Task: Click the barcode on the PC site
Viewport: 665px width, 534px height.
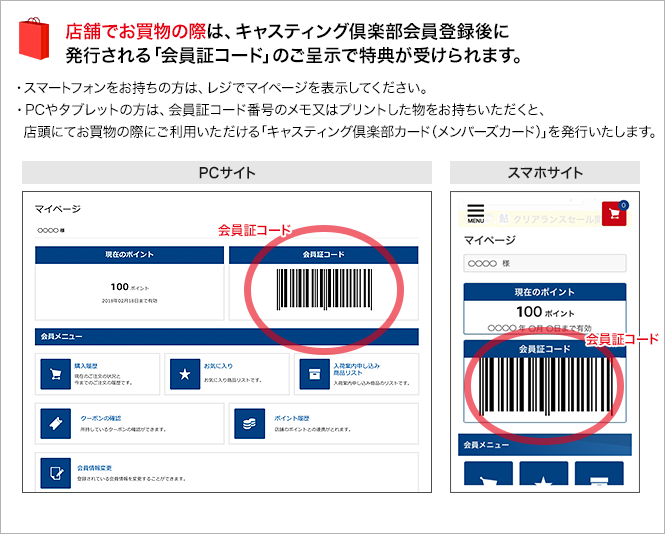Action: click(324, 289)
